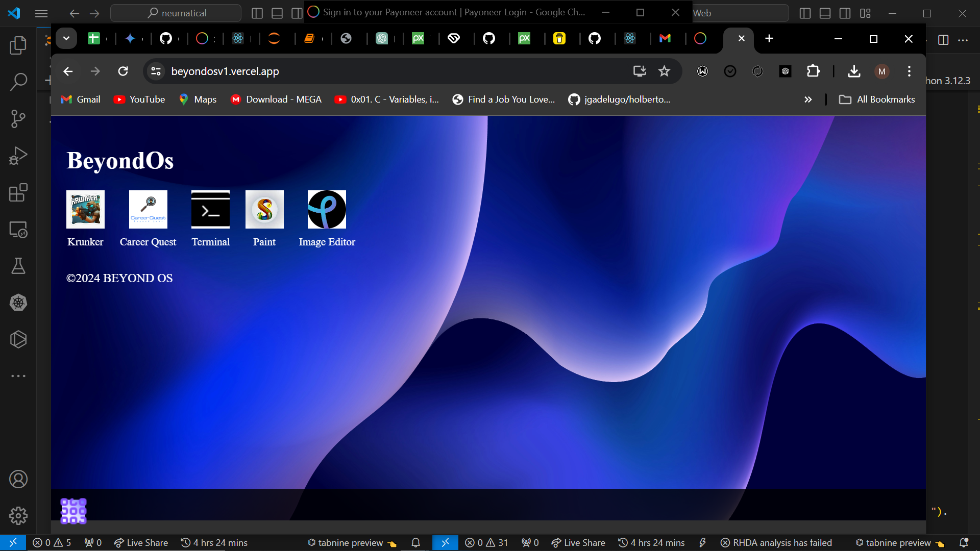Expand the overflow bookmarks double-chevron

(x=808, y=99)
